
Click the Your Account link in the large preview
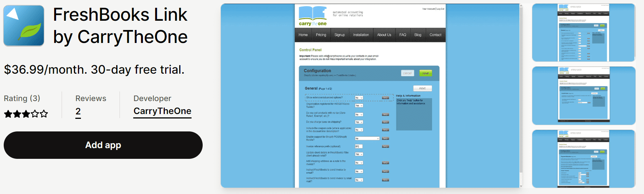(428, 9)
